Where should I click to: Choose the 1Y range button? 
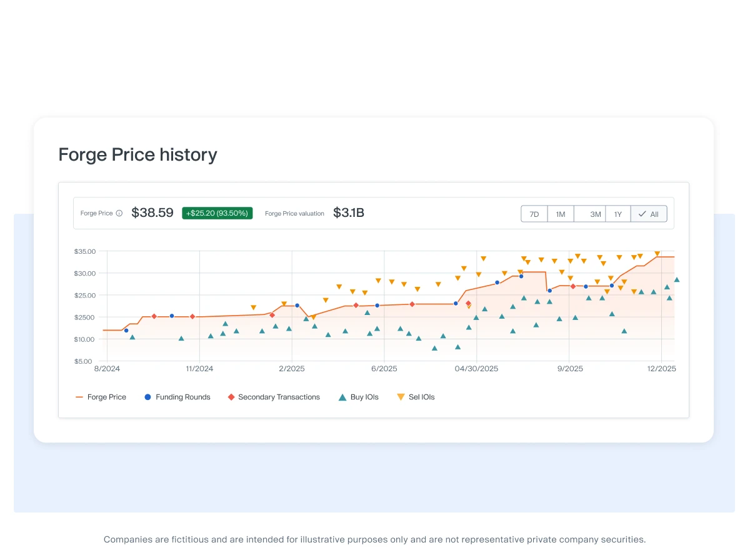[617, 214]
